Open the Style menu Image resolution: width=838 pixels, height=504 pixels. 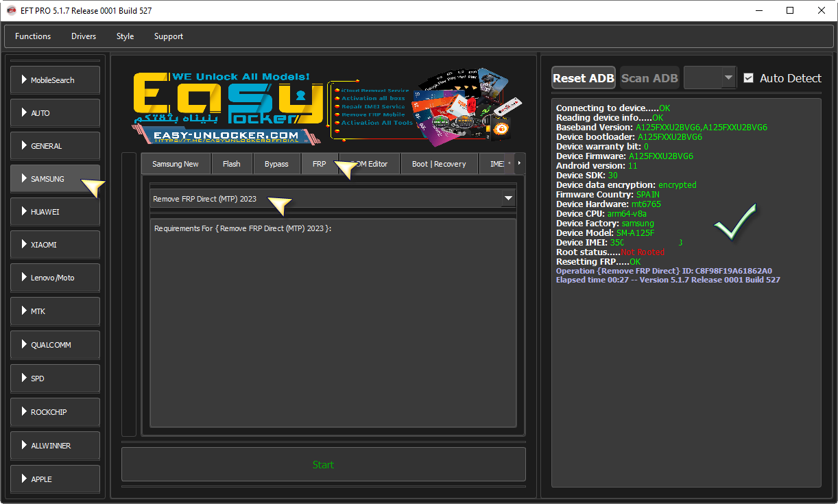click(125, 36)
